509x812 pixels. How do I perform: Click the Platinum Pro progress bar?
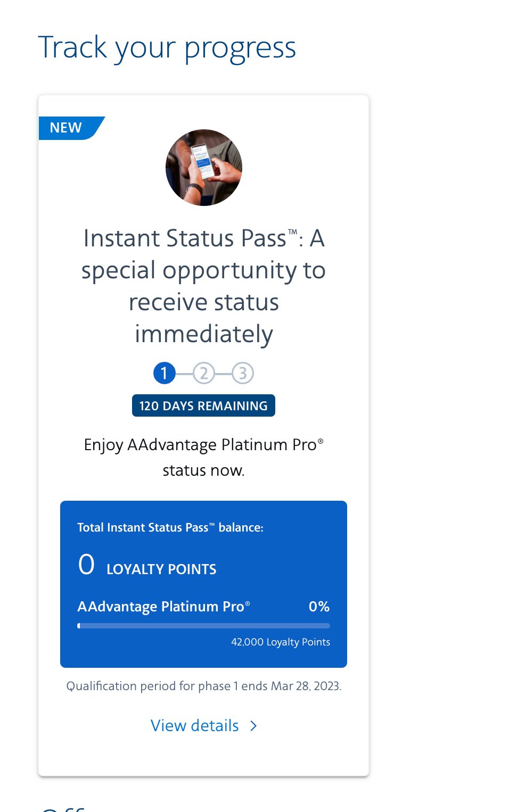(203, 626)
